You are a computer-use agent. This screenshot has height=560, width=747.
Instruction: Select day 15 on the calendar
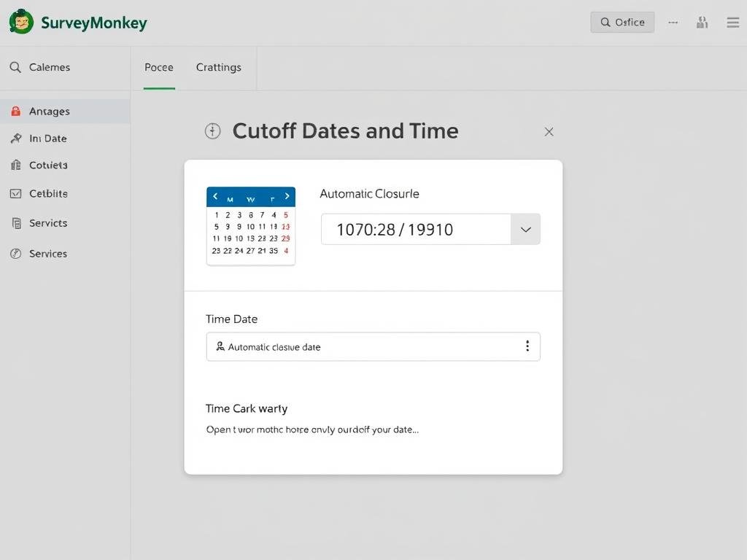click(x=251, y=238)
